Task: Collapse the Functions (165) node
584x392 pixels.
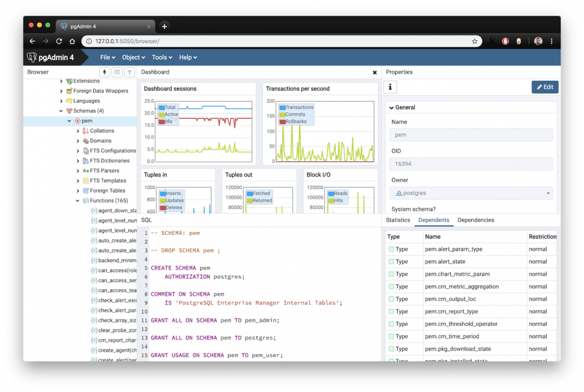Action: (78, 201)
